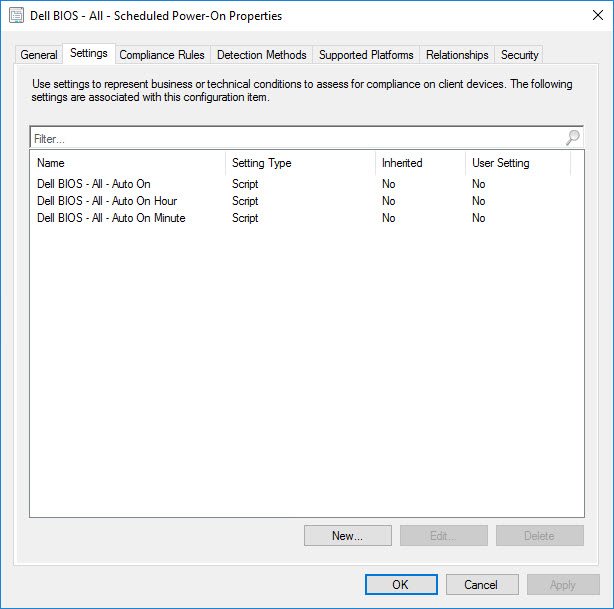
Task: Click the Cancel button
Action: 481,585
